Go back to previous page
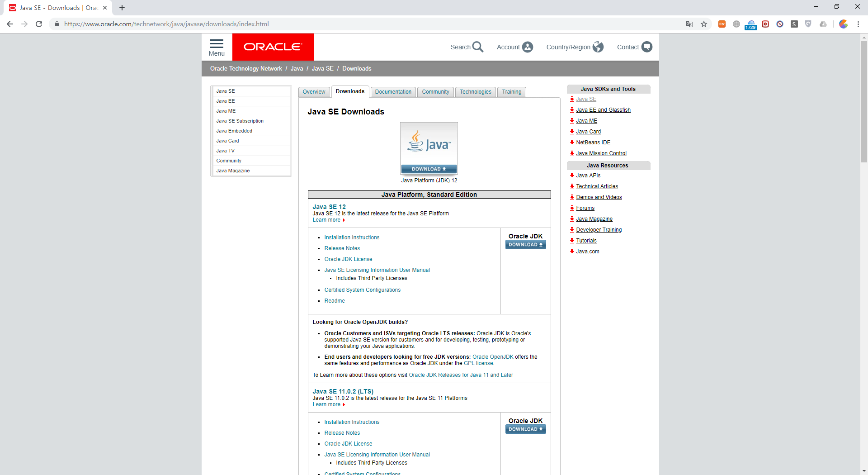The width and height of the screenshot is (868, 475). (10, 24)
